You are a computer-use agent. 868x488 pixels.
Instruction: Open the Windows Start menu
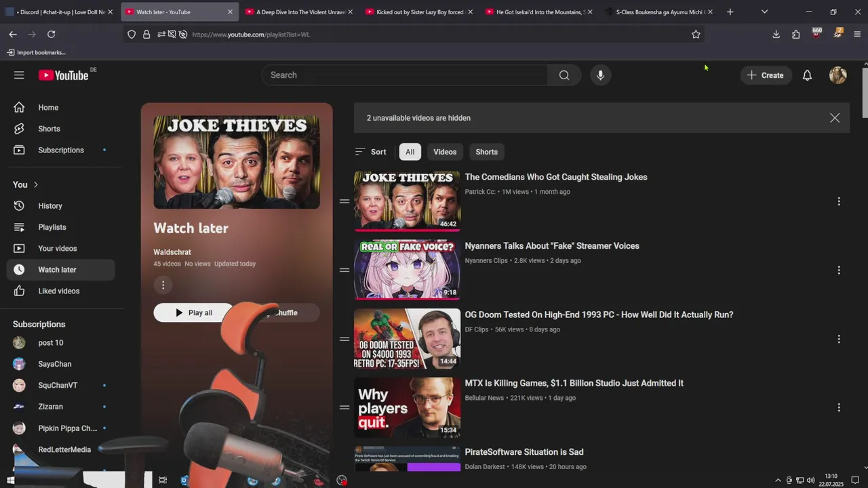coord(10,481)
